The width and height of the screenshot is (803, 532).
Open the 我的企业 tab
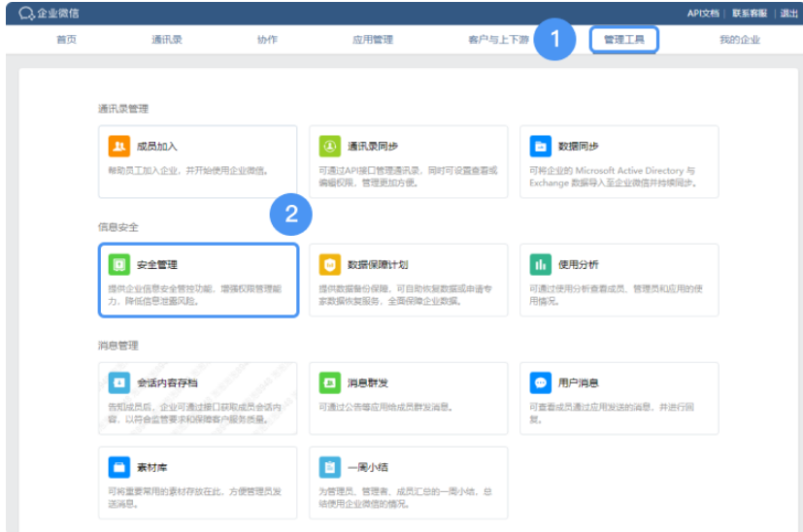(x=739, y=40)
